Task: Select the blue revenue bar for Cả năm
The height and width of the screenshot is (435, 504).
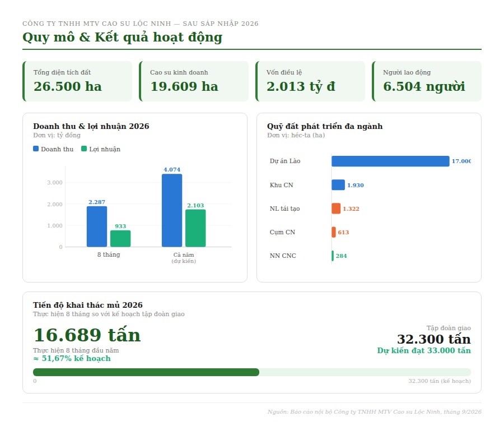Action: pyautogui.click(x=172, y=210)
